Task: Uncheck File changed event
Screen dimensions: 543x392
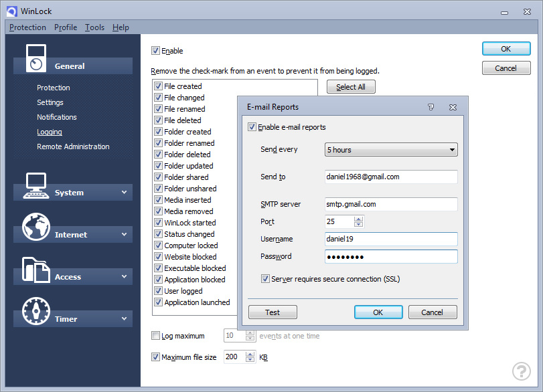Action: [x=158, y=98]
